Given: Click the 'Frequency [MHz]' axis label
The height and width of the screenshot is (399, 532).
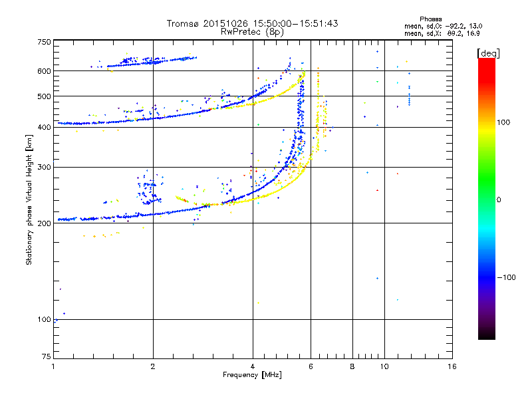Looking at the screenshot, I should (x=252, y=375).
